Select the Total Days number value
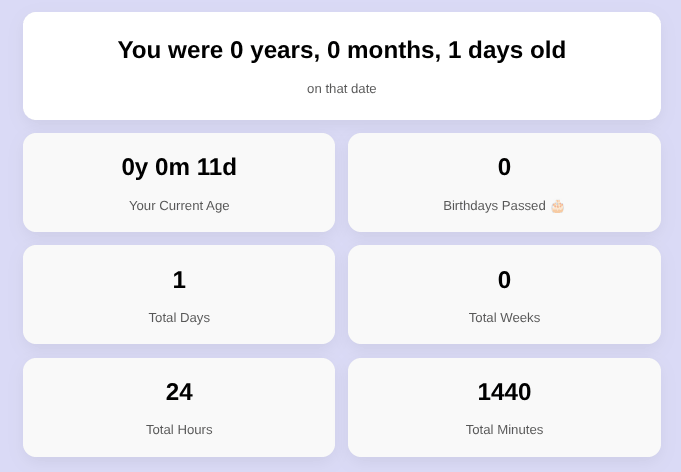 pos(179,280)
